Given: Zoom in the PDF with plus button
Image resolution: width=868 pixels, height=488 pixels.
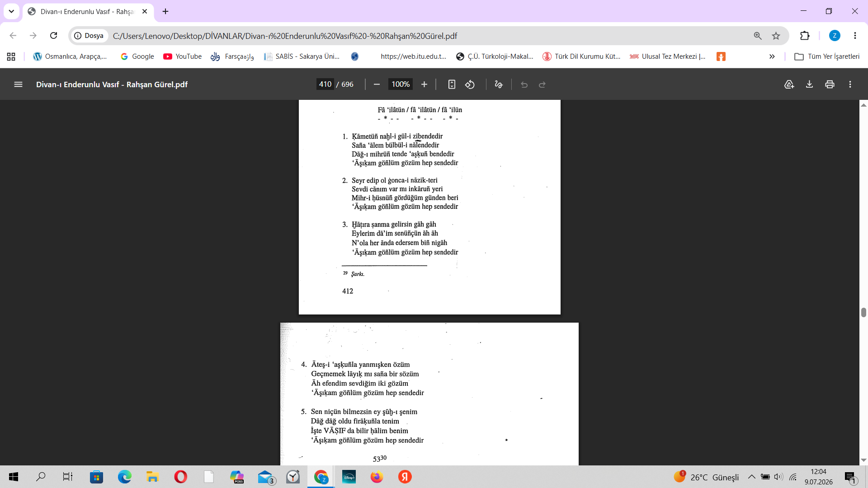Looking at the screenshot, I should 424,84.
